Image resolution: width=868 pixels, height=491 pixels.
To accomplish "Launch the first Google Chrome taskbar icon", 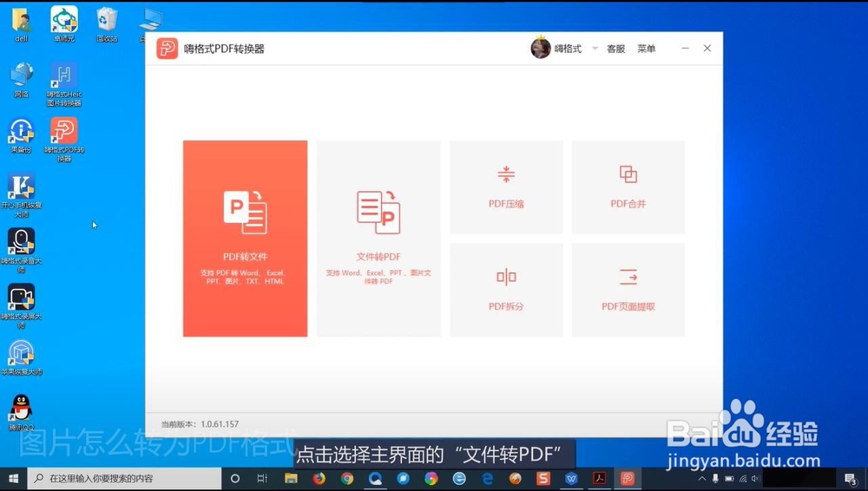I will 347,478.
